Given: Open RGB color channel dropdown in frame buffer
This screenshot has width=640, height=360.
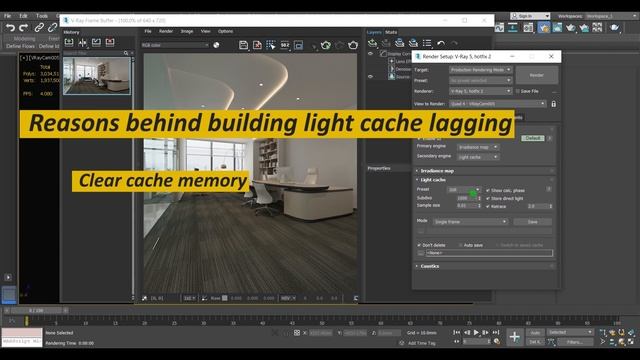Looking at the screenshot, I should coord(175,45).
